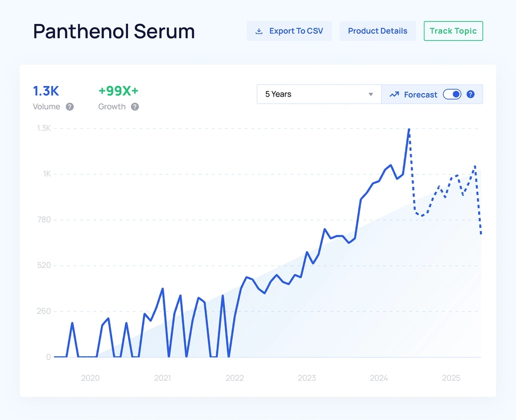Screen dimensions: 516x420
Task: Click the Export To CSV button
Action: coord(289,31)
